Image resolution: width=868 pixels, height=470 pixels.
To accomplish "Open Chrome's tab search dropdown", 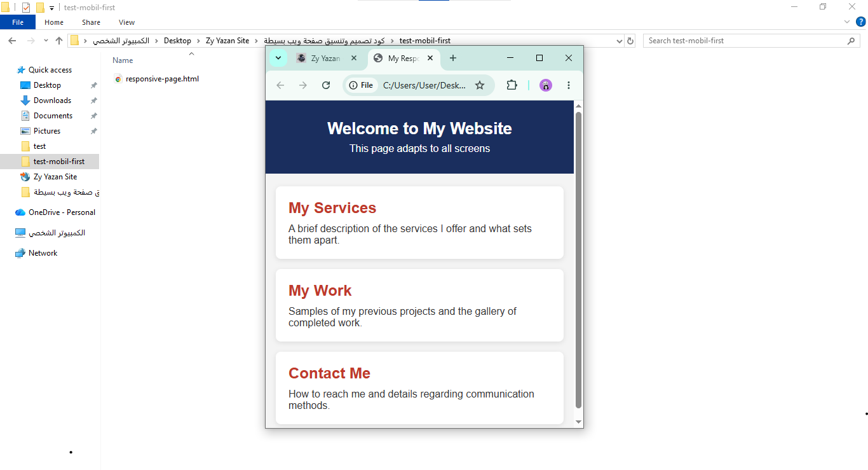I will click(278, 58).
